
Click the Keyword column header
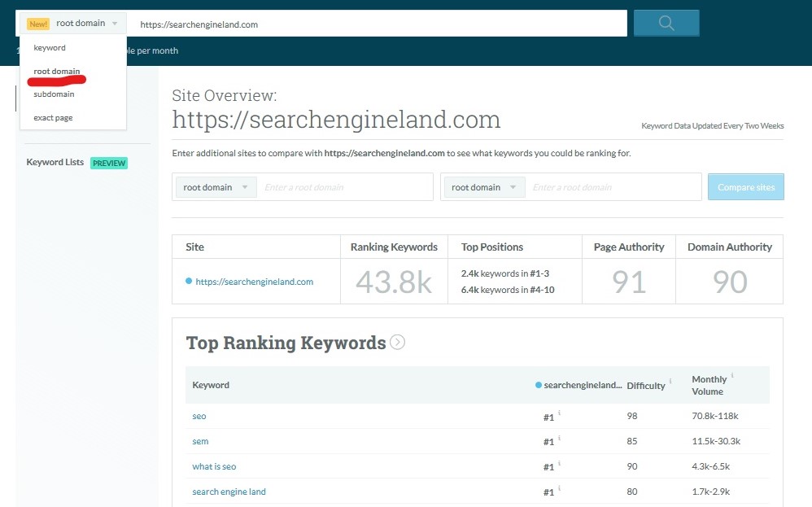pos(211,385)
